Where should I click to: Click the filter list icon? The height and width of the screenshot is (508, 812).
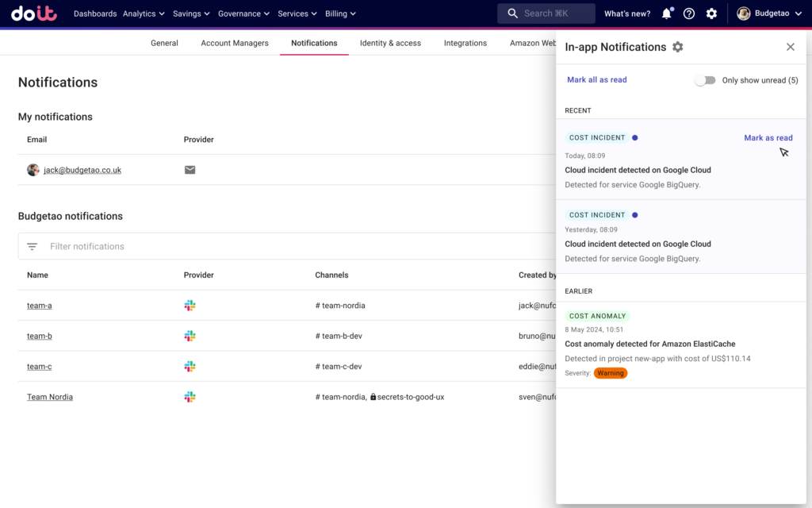[x=33, y=247]
